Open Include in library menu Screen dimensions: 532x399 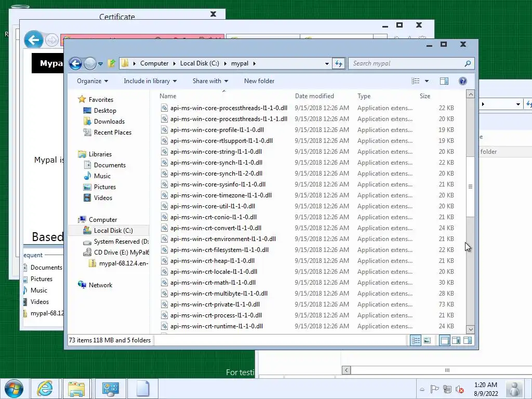(150, 81)
